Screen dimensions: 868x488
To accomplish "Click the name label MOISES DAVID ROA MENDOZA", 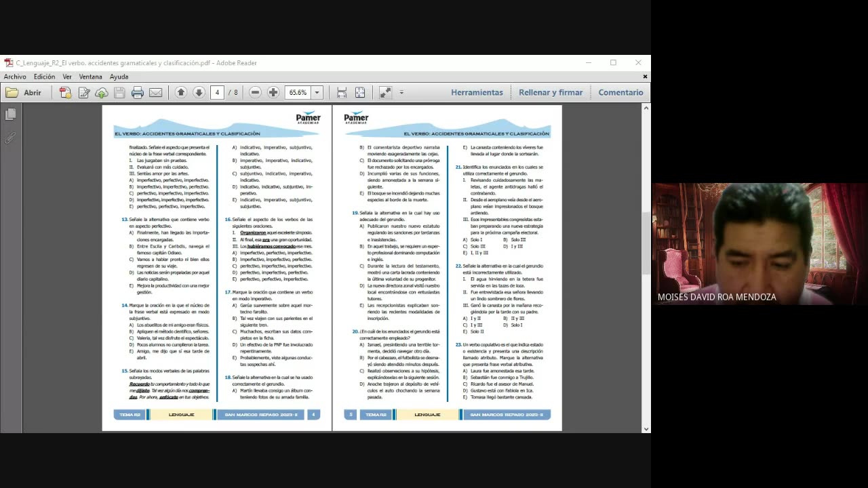I will pyautogui.click(x=717, y=297).
